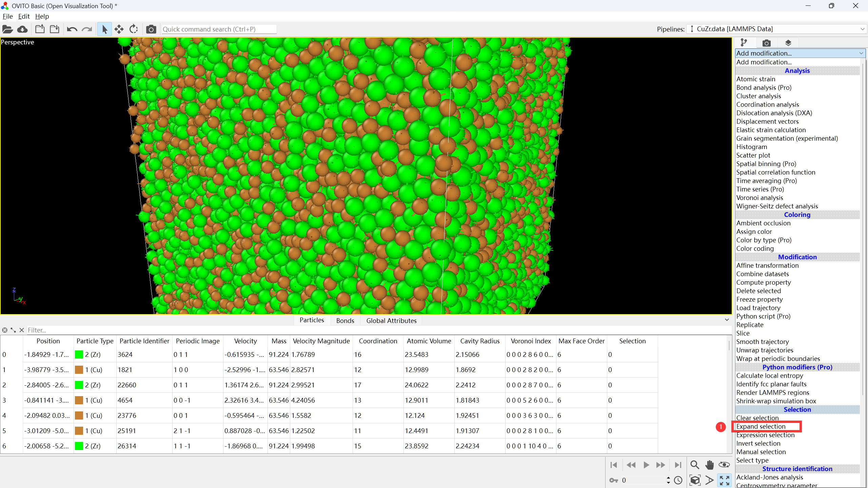Toggle maximize active viewport button
Viewport: 868px width, 488px height.
tap(725, 480)
